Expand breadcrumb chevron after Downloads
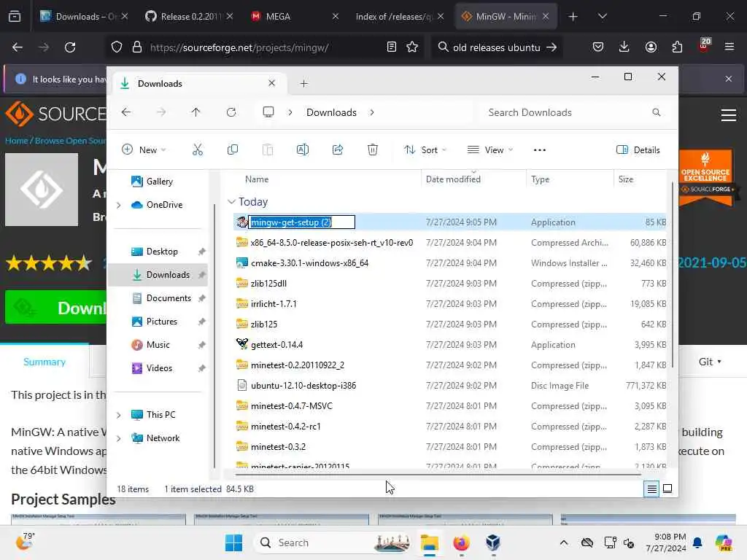This screenshot has height=560, width=747. [371, 112]
